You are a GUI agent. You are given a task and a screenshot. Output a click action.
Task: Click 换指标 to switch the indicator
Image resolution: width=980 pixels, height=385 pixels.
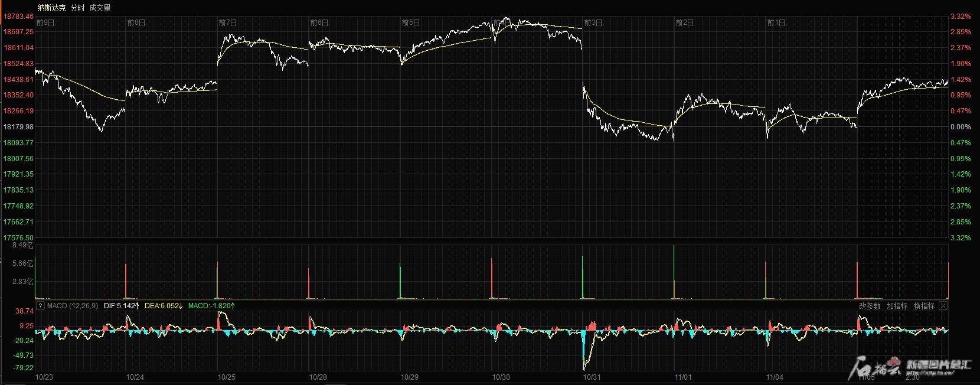[x=924, y=306]
